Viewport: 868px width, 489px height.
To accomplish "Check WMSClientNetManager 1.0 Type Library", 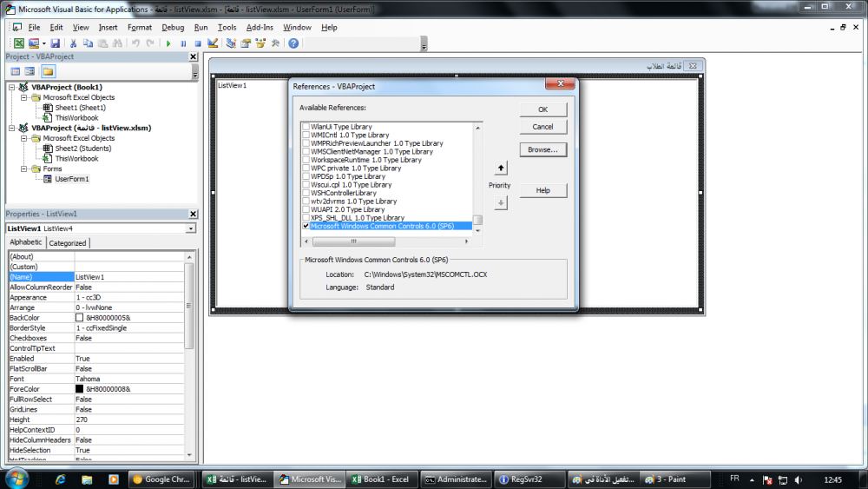I will click(306, 152).
